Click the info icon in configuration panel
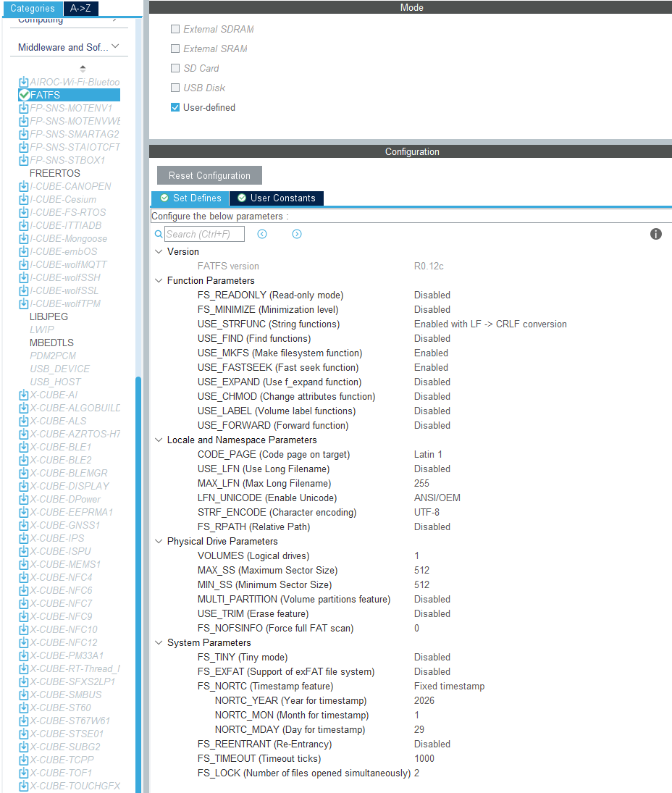The width and height of the screenshot is (672, 793). 656,234
